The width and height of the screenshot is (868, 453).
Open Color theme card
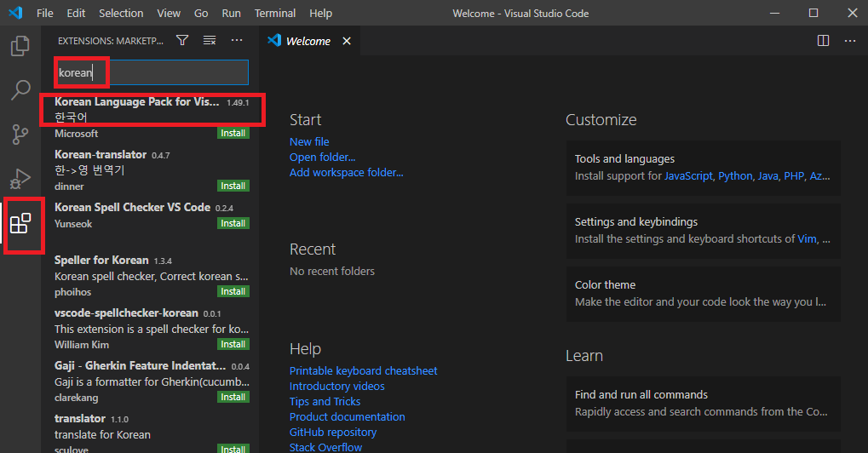[x=703, y=294]
